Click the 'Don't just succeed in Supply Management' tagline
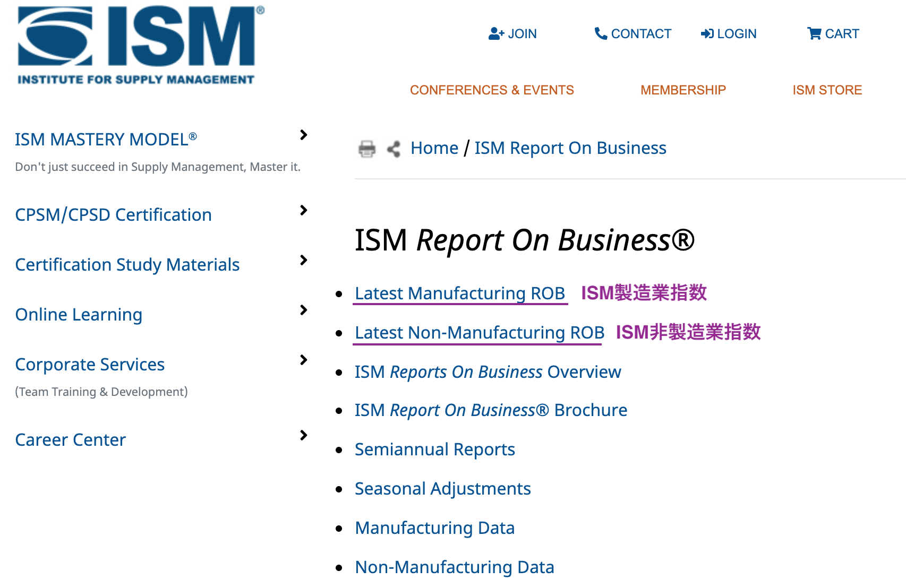The image size is (906, 588). (x=158, y=167)
